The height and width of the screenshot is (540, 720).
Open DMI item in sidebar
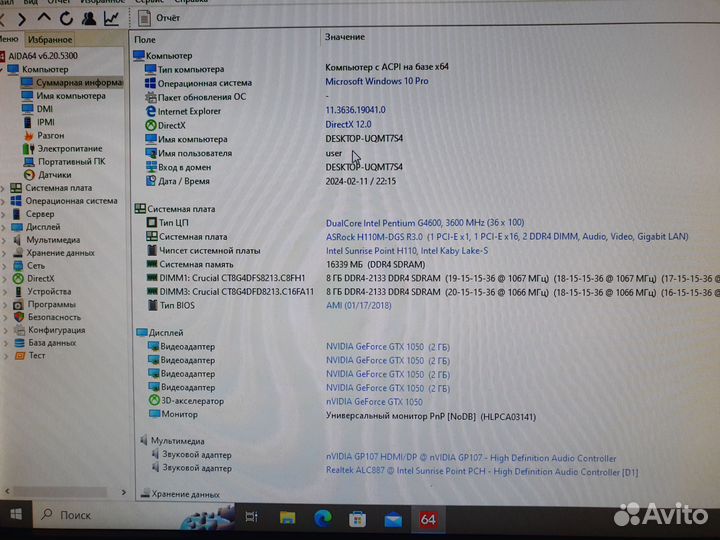[44, 109]
